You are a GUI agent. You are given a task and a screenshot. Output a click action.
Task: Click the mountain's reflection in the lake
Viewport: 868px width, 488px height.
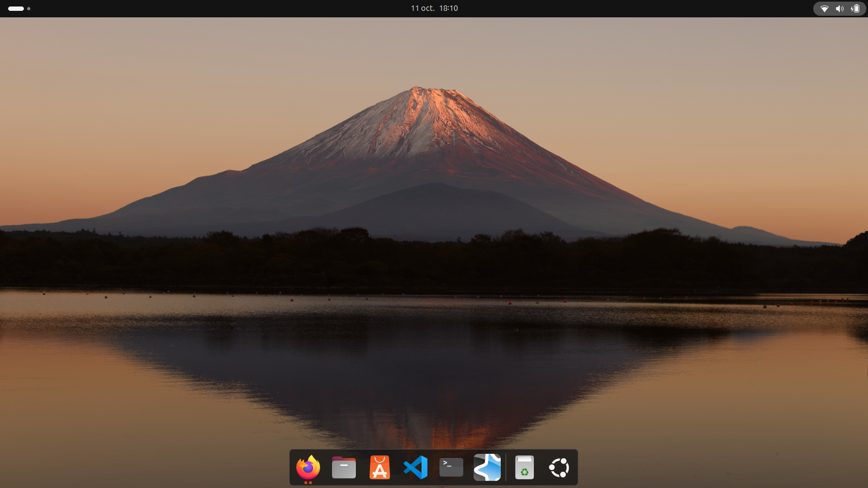(423, 390)
